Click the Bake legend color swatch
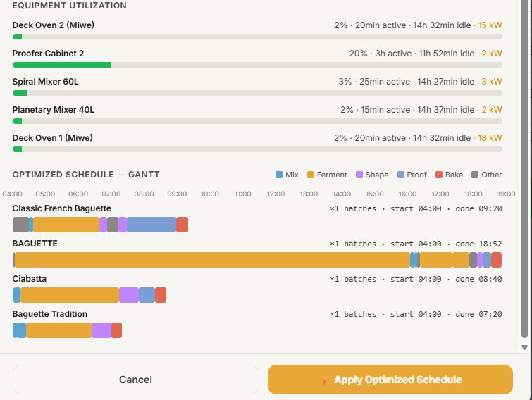The image size is (532, 400). [x=439, y=175]
